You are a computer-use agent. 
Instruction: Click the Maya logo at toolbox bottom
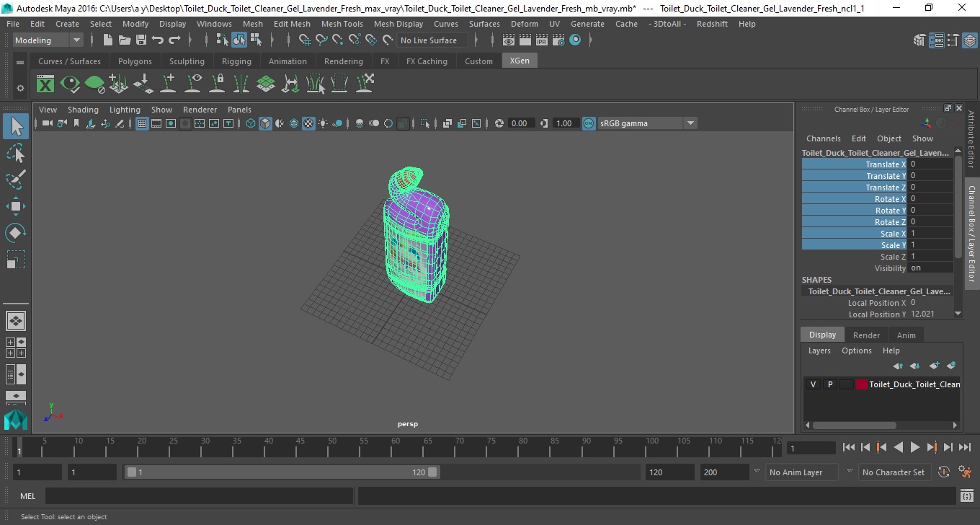tap(16, 419)
